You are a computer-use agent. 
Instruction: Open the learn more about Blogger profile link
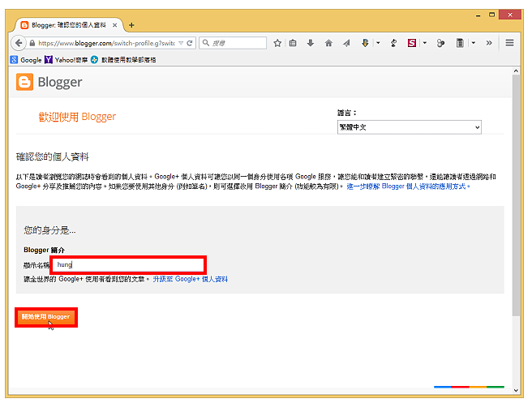tap(408, 186)
